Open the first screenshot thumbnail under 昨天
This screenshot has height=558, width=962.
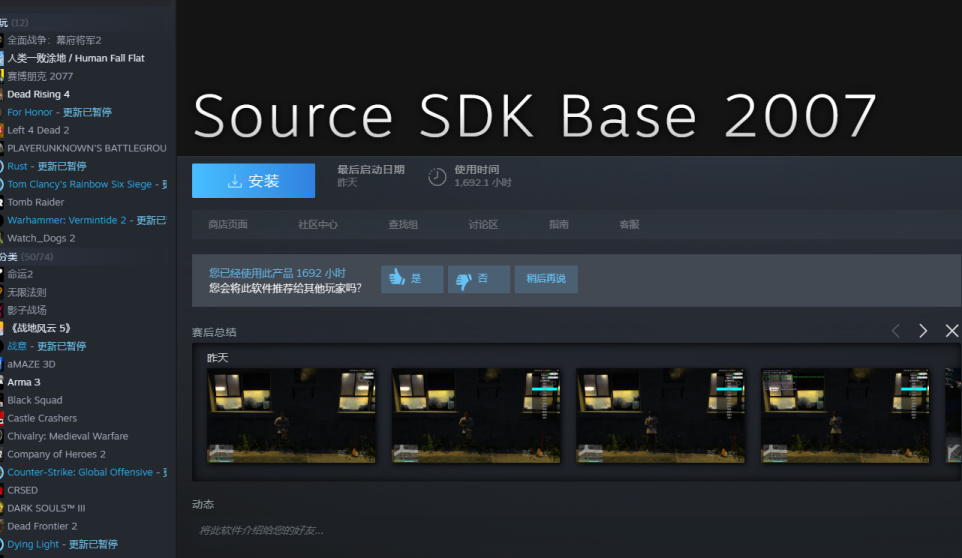pyautogui.click(x=291, y=416)
